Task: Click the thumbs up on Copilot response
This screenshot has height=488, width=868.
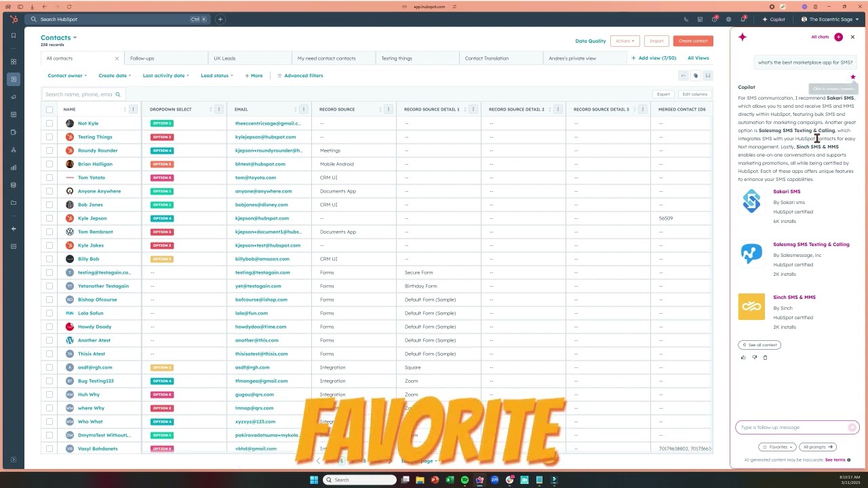Action: coord(743,357)
